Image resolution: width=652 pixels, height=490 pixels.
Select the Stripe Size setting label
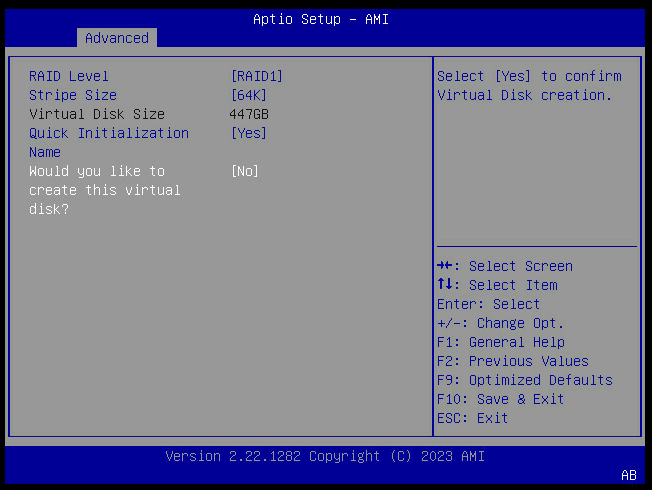[73, 95]
